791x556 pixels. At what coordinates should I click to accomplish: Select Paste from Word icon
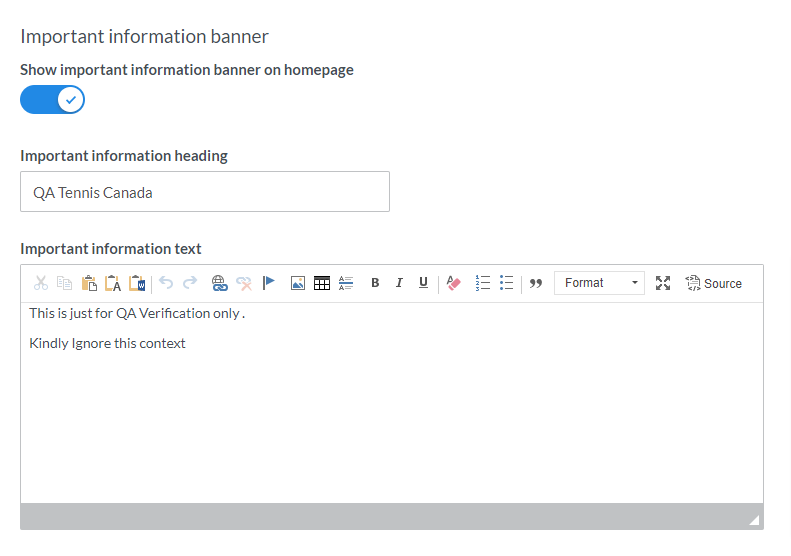[x=137, y=283]
